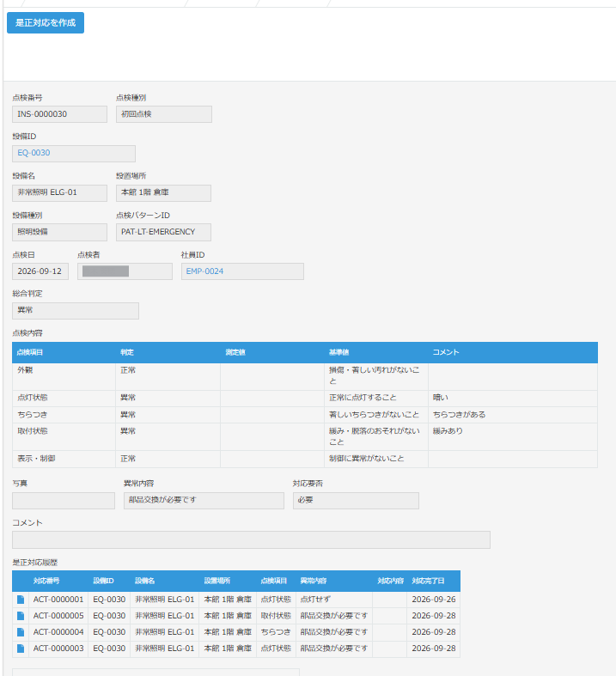This screenshot has height=676, width=616.
Task: Click the 暗い comment cell
Action: coord(513,399)
